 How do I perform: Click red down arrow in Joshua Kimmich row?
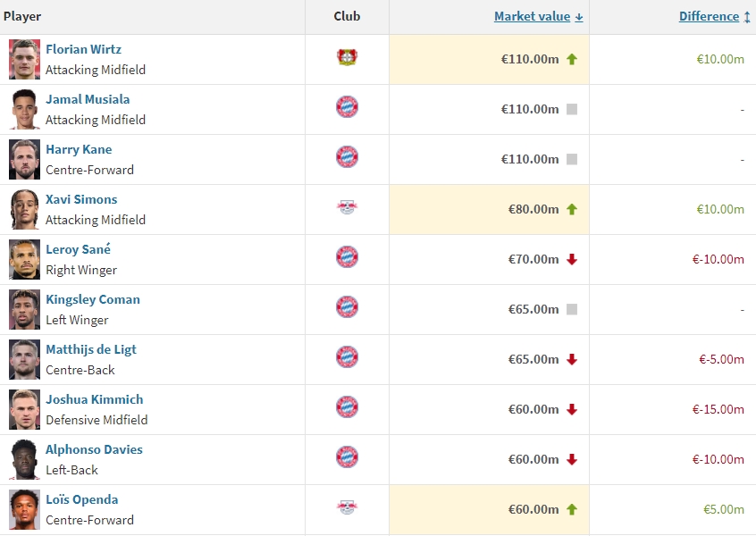click(572, 409)
